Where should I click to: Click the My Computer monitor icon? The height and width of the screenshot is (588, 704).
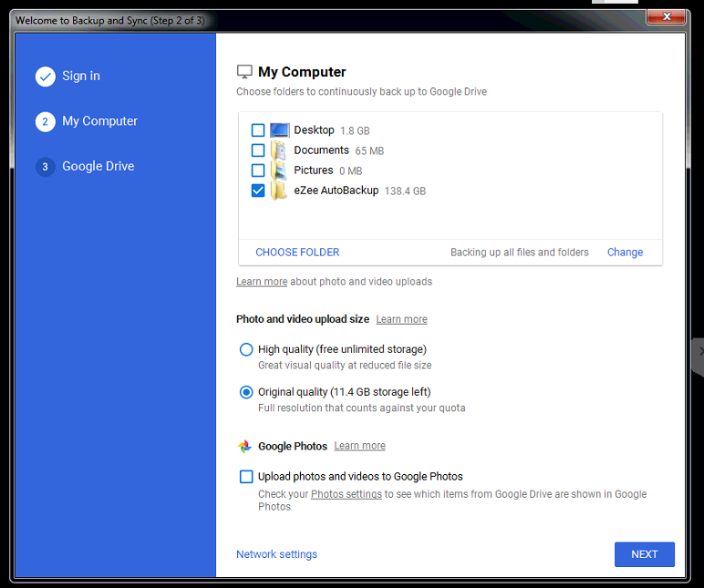[x=244, y=72]
